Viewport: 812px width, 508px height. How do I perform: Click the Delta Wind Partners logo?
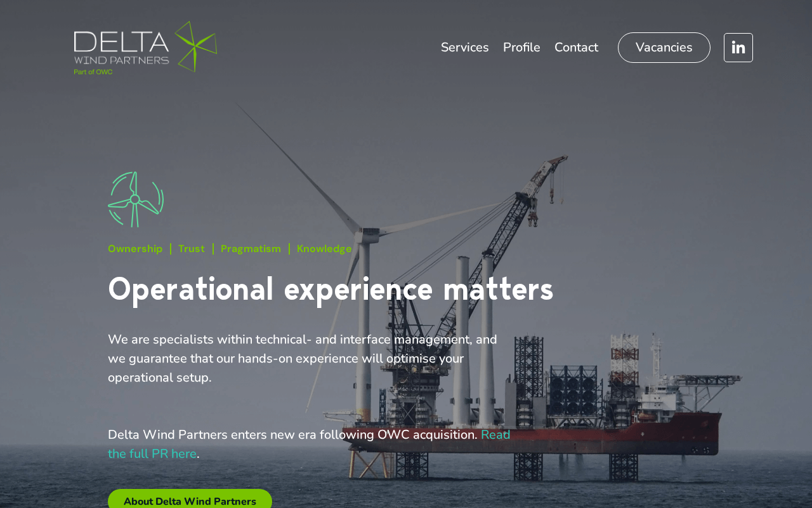pos(145,48)
